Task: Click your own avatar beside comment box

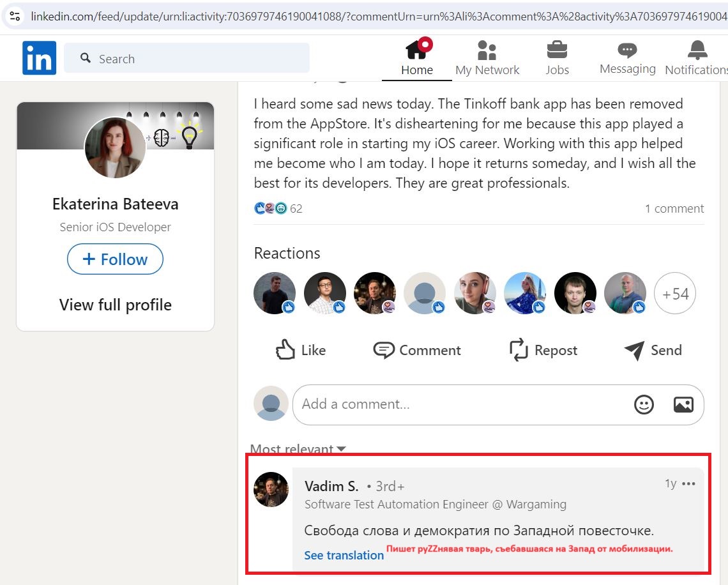Action: (x=271, y=404)
